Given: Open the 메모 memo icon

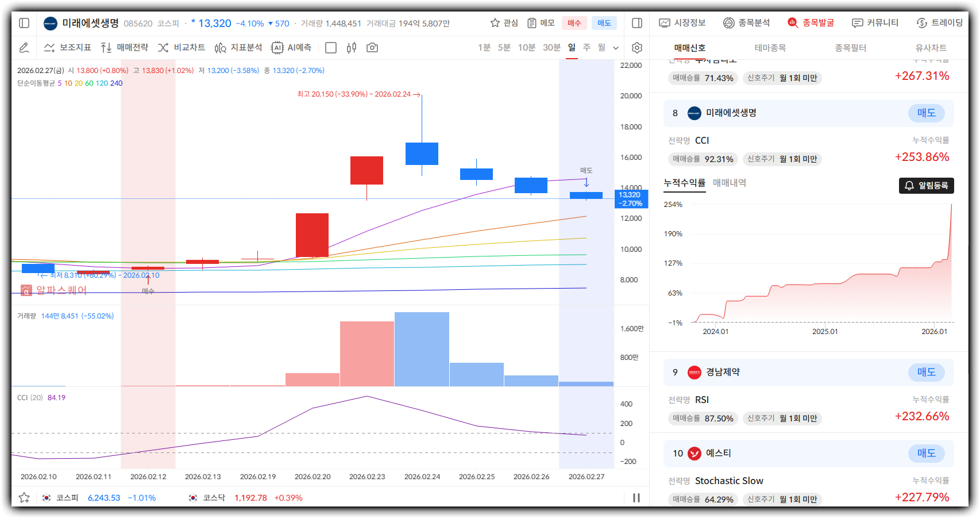Looking at the screenshot, I should point(541,23).
